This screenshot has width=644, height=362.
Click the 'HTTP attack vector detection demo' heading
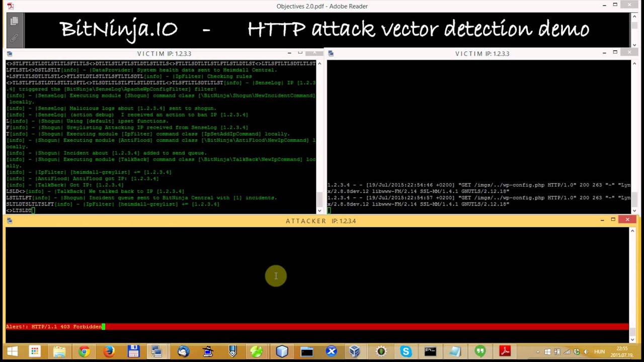[x=418, y=29]
